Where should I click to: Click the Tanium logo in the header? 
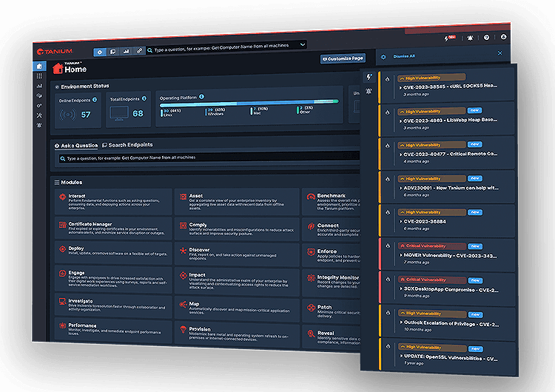click(x=55, y=52)
